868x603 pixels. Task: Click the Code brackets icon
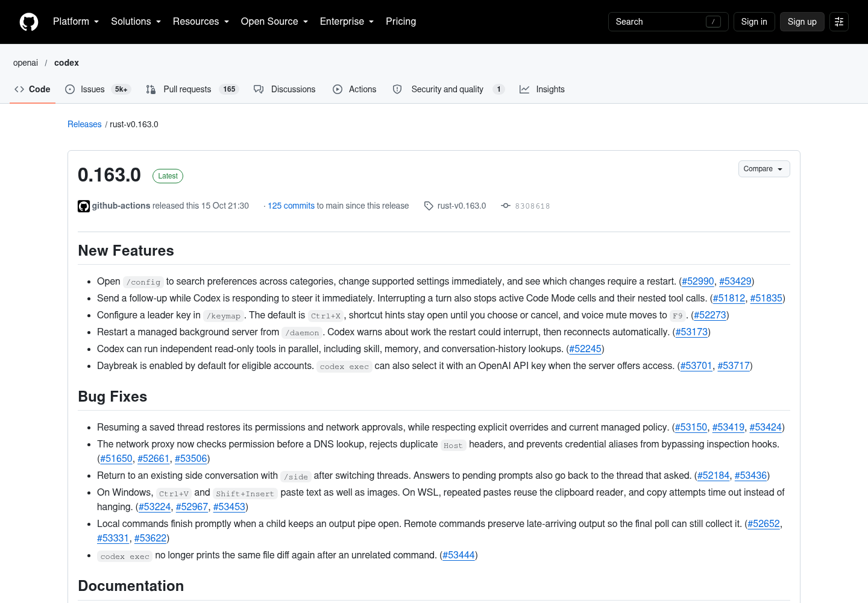coord(19,89)
